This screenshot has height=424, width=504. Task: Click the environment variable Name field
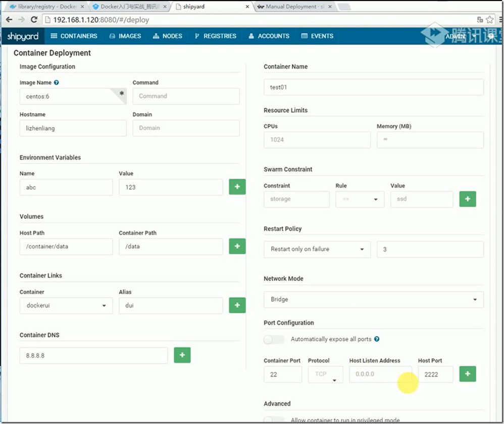66,187
